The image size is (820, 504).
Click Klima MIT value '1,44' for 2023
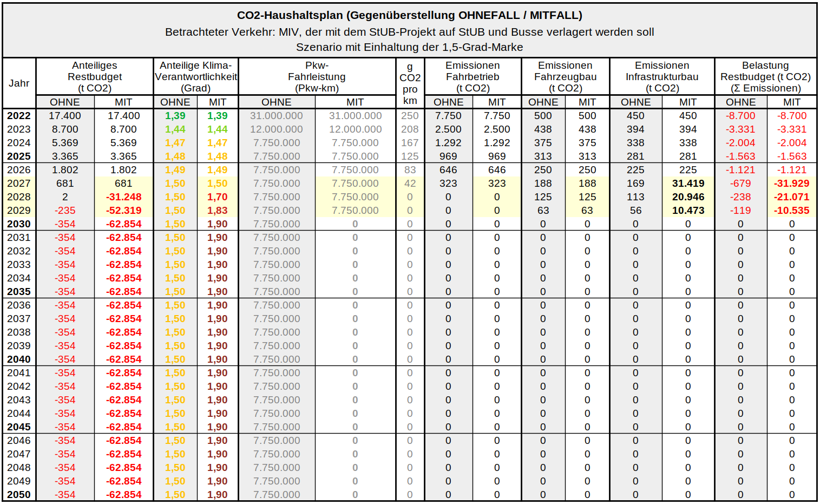[x=218, y=129]
